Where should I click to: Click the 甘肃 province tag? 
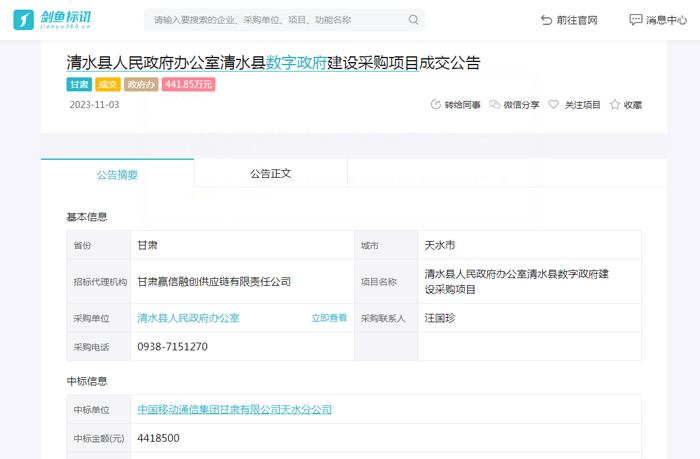pos(79,84)
